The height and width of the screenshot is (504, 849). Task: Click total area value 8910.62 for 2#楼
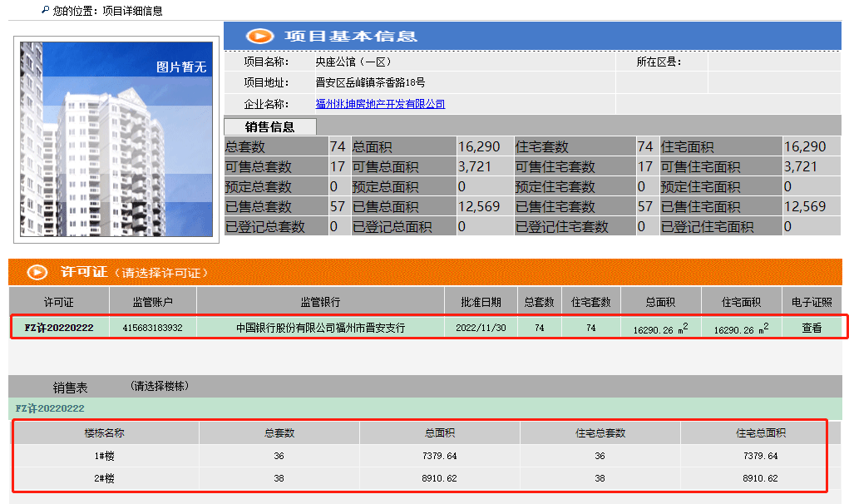coord(440,478)
